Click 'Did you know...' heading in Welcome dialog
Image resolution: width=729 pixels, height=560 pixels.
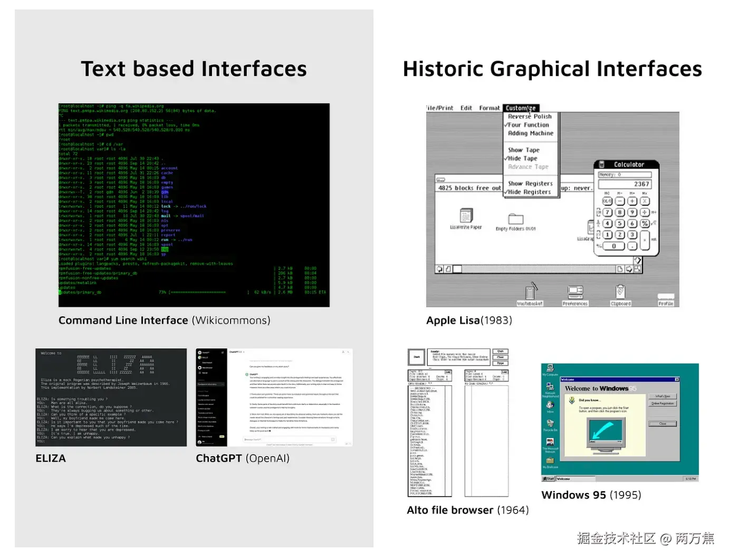coord(590,400)
